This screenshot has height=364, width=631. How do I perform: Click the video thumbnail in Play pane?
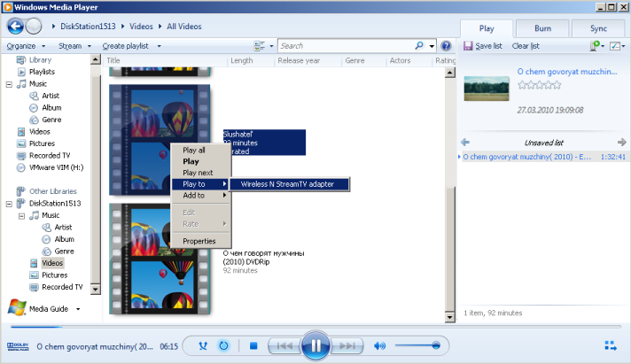point(487,88)
